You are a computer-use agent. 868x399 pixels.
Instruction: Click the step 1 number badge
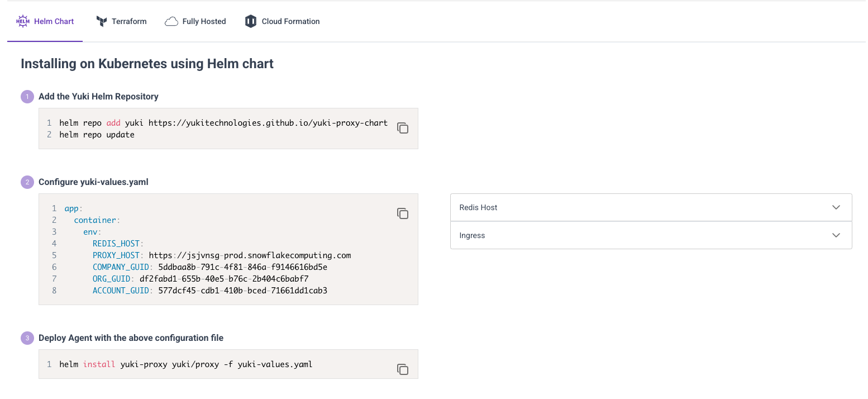(27, 97)
